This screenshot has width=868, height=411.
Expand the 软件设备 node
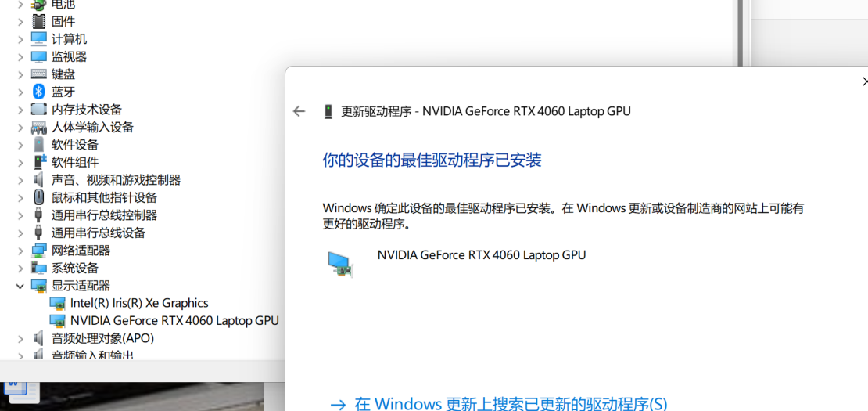coord(20,145)
